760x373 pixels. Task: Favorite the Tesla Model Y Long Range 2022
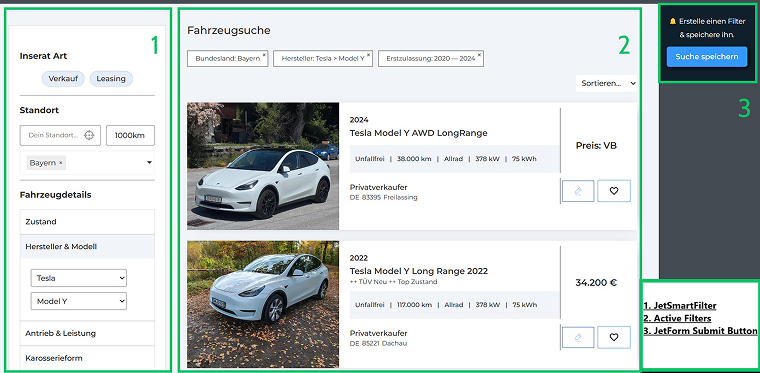(x=614, y=337)
